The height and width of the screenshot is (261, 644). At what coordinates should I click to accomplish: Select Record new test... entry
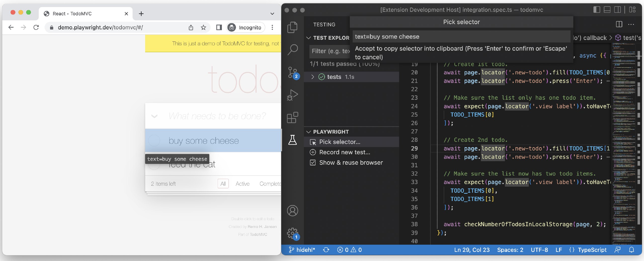[351, 152]
